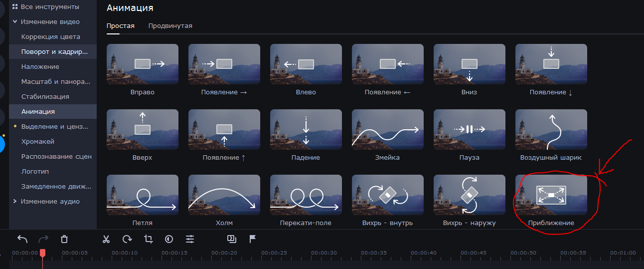Choose the Холм animation preset
Screen dimensions: 644x269
point(224,195)
